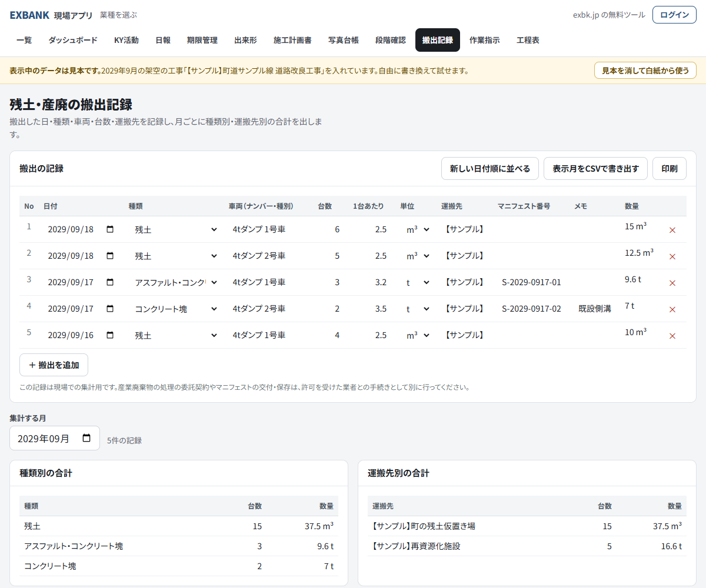Delete row 2 with the red X
The height and width of the screenshot is (588, 706).
click(x=672, y=256)
